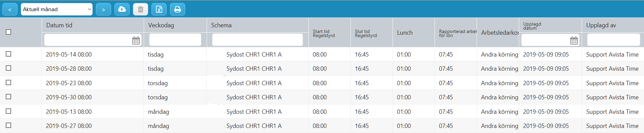Check the row for 2019-05-14 08:00
Image resolution: width=644 pixels, height=133 pixels.
(x=8, y=54)
